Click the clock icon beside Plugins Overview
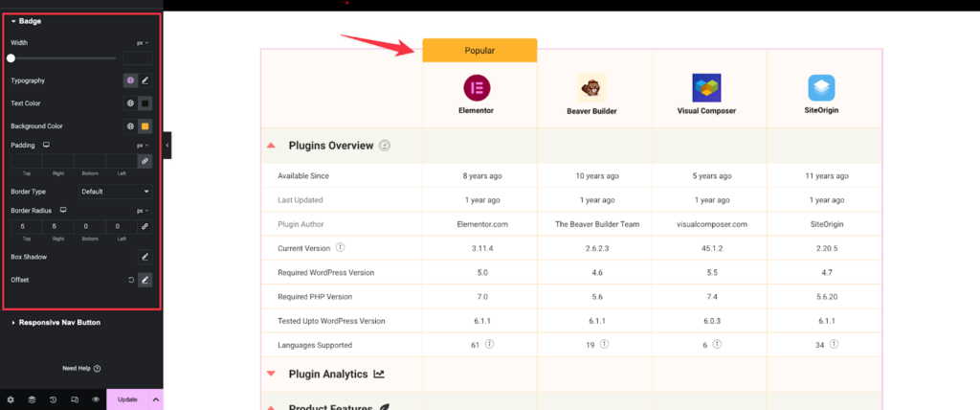980x410 pixels. (385, 146)
